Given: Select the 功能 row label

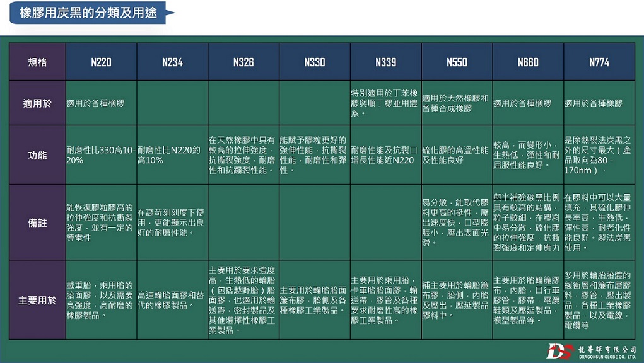Looking at the screenshot, I should (37, 155).
